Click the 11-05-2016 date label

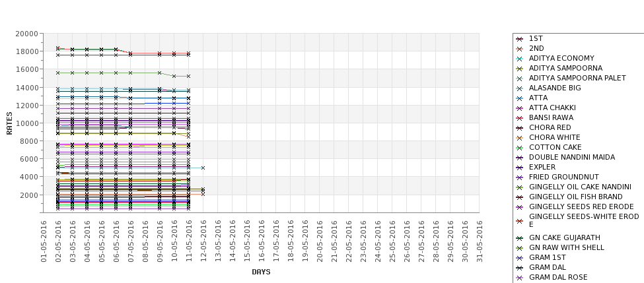pyautogui.click(x=189, y=241)
